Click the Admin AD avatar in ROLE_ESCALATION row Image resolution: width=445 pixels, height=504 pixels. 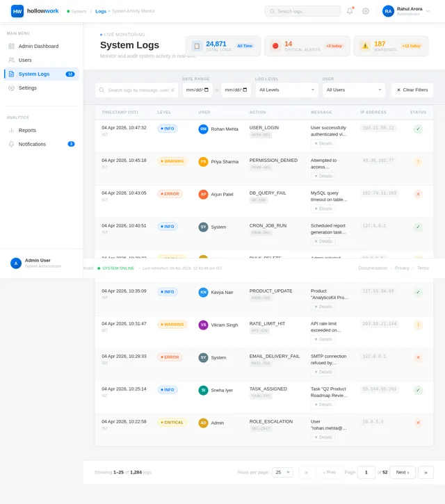point(203,423)
